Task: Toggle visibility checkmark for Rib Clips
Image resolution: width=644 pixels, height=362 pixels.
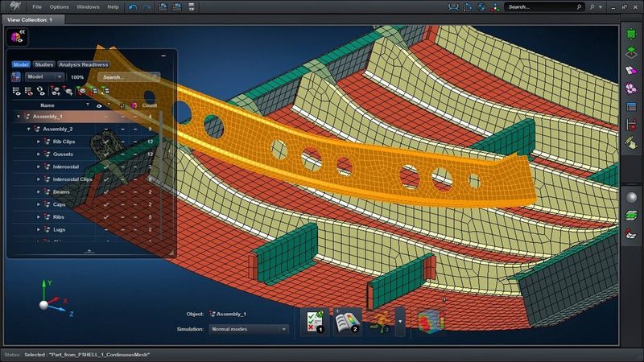Action: click(x=106, y=142)
